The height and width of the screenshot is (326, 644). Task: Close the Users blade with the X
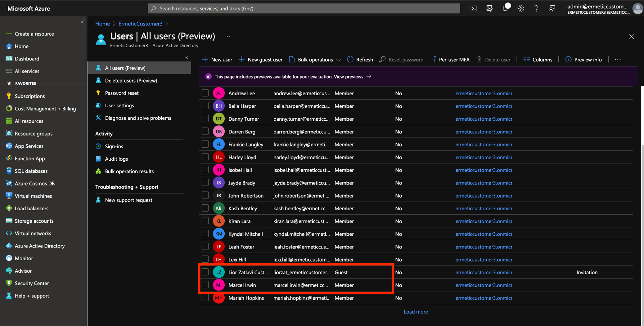(x=631, y=37)
